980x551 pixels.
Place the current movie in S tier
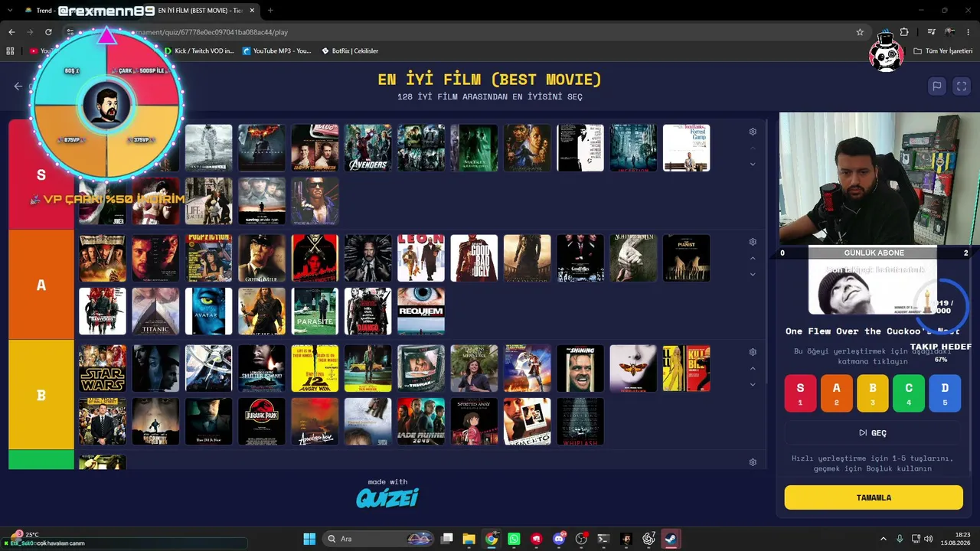[801, 393]
